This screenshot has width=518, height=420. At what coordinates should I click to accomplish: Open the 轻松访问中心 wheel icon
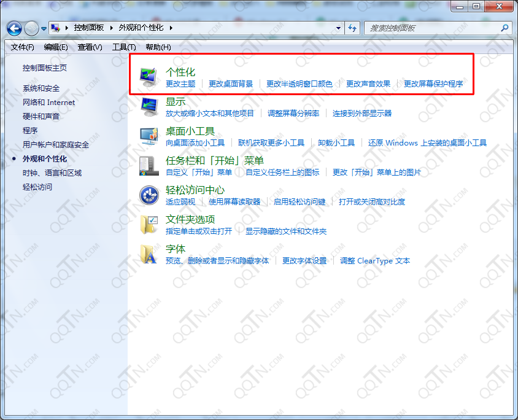pyautogui.click(x=148, y=195)
